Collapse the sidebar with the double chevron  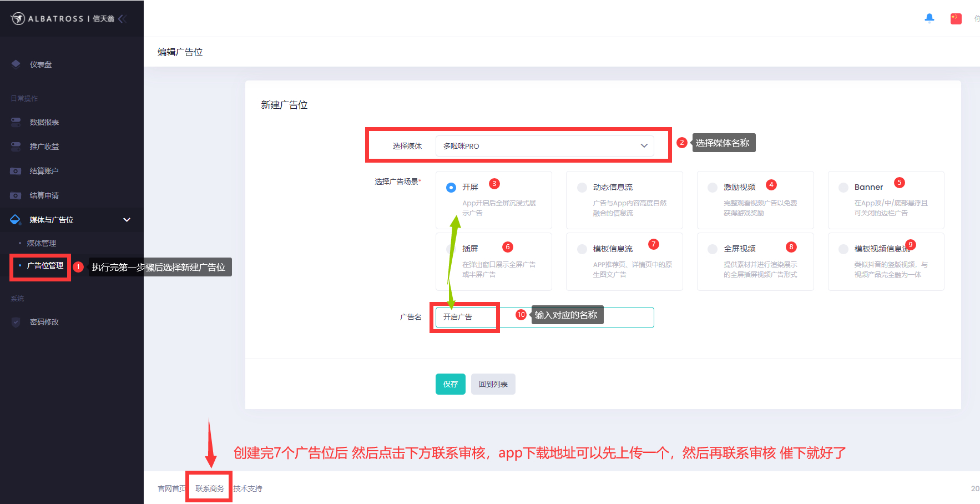click(x=123, y=18)
